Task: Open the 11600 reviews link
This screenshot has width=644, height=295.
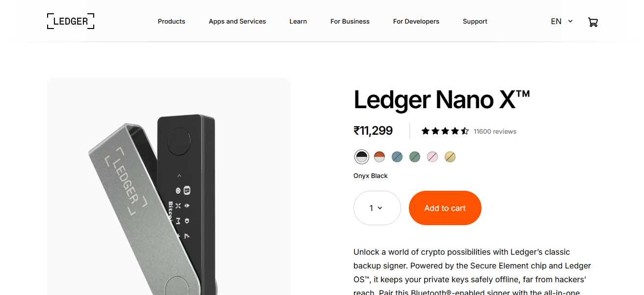Action: (x=495, y=131)
